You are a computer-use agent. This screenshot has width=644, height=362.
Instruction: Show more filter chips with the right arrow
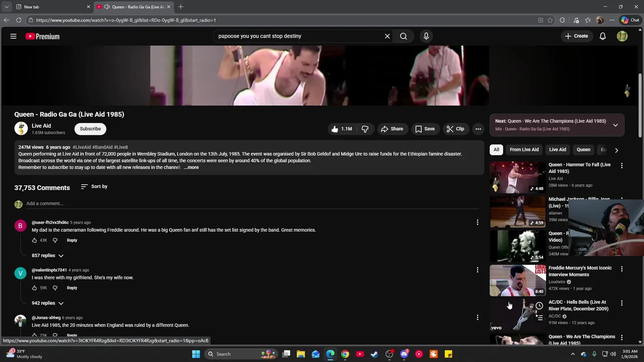coord(616,150)
